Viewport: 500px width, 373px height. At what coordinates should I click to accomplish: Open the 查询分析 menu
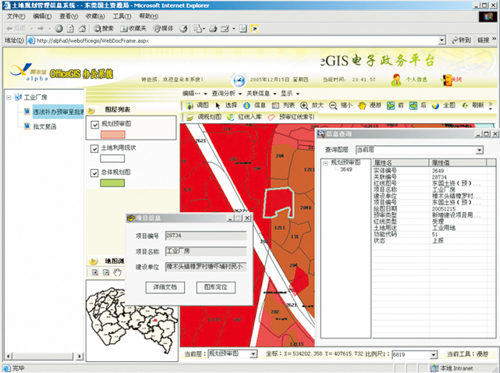click(x=227, y=93)
